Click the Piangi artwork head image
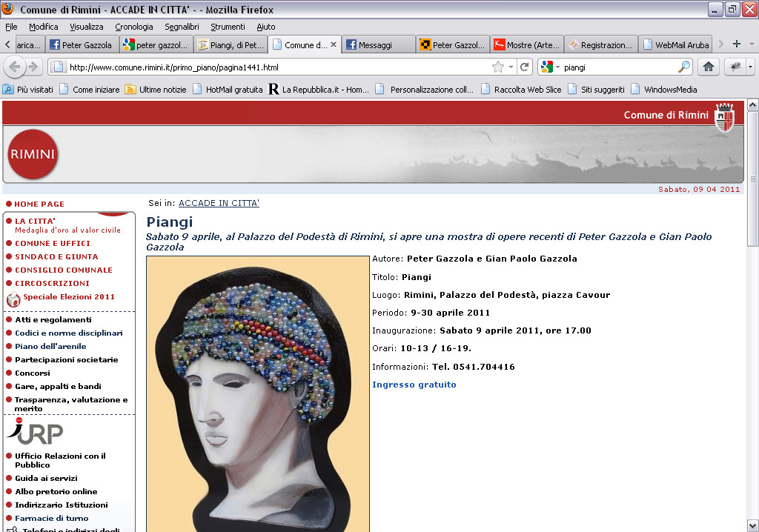Image resolution: width=759 pixels, height=532 pixels. [x=258, y=393]
